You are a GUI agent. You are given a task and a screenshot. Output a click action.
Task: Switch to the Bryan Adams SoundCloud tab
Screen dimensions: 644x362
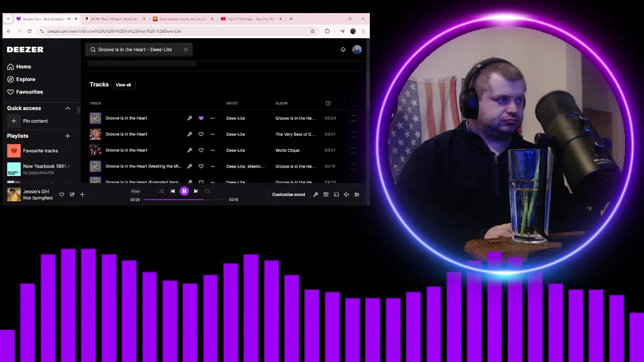click(x=183, y=19)
